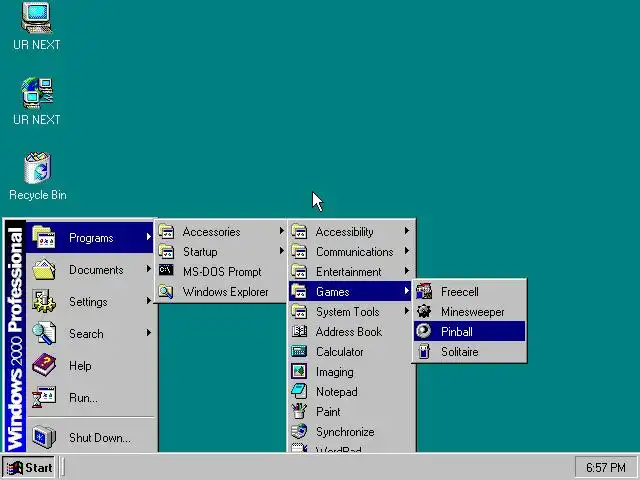
Task: Open the first UR NEXT computer desktop icon
Action: (36, 18)
